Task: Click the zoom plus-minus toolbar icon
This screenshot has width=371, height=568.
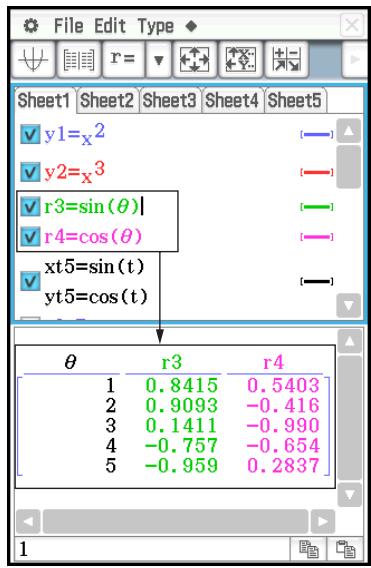Action: point(286,59)
